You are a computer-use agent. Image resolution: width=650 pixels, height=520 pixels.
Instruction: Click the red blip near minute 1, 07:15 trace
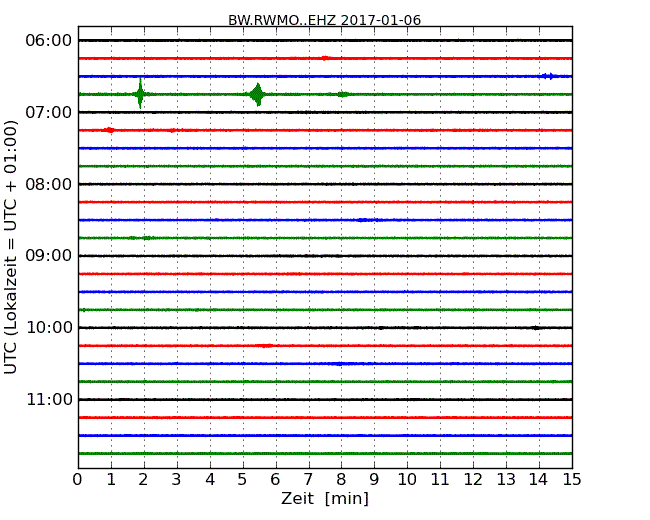[109, 130]
